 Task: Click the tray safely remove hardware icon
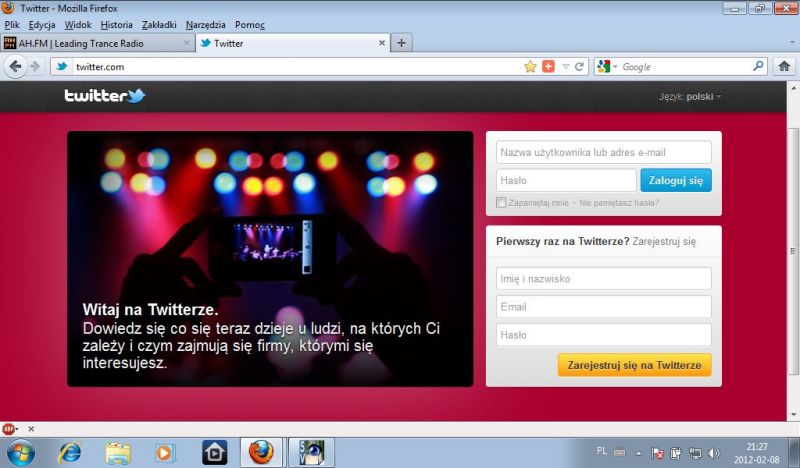click(x=676, y=453)
